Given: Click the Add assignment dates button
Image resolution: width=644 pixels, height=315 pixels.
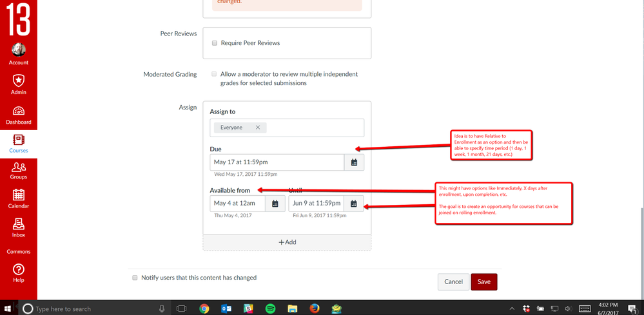Looking at the screenshot, I should 287,242.
